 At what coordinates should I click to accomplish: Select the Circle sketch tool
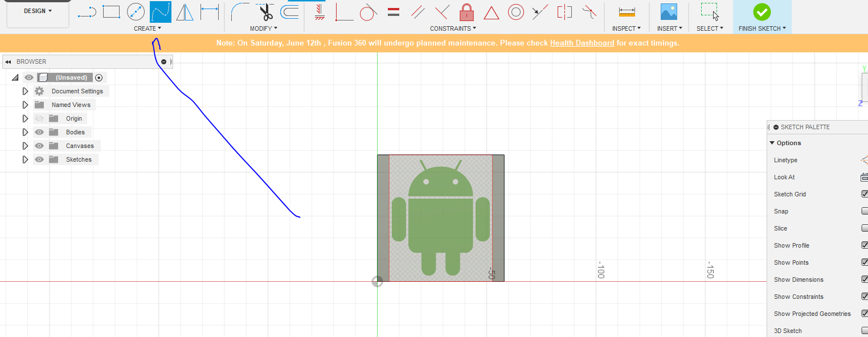click(x=136, y=11)
